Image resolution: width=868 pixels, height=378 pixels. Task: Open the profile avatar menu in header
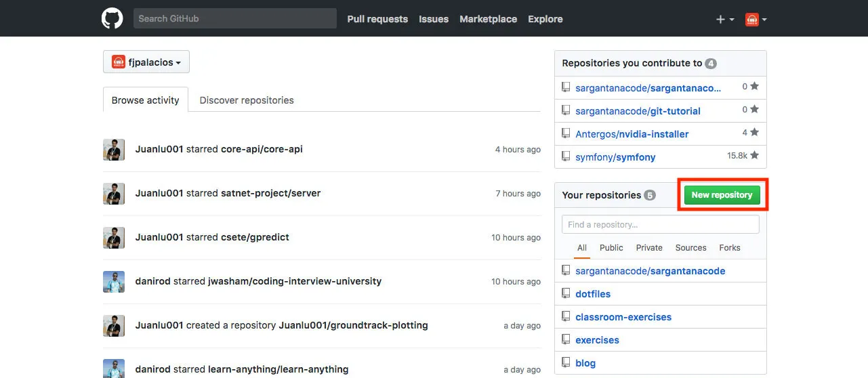756,19
